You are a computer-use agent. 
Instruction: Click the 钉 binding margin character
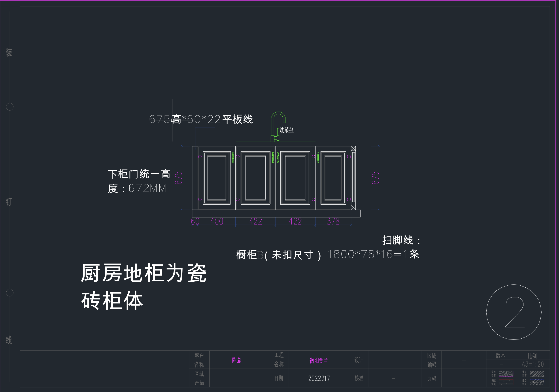click(9, 202)
